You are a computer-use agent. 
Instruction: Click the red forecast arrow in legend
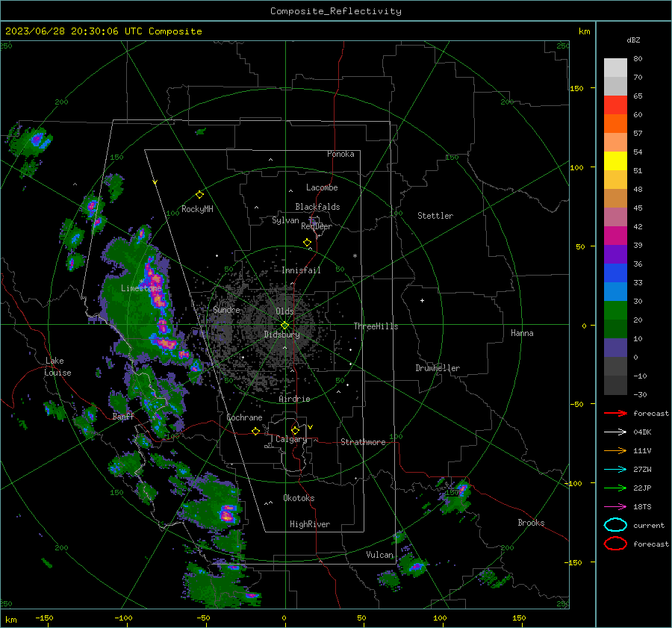coord(615,413)
